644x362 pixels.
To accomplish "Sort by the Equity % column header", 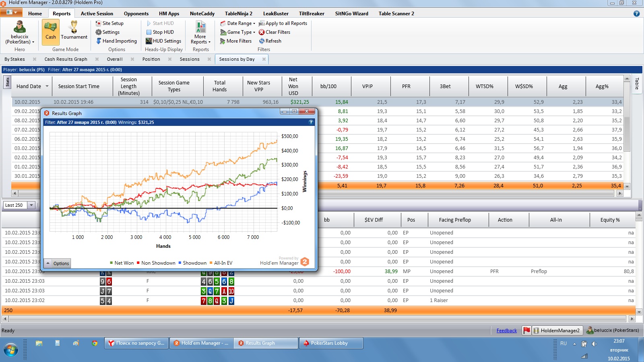I will pos(610,220).
